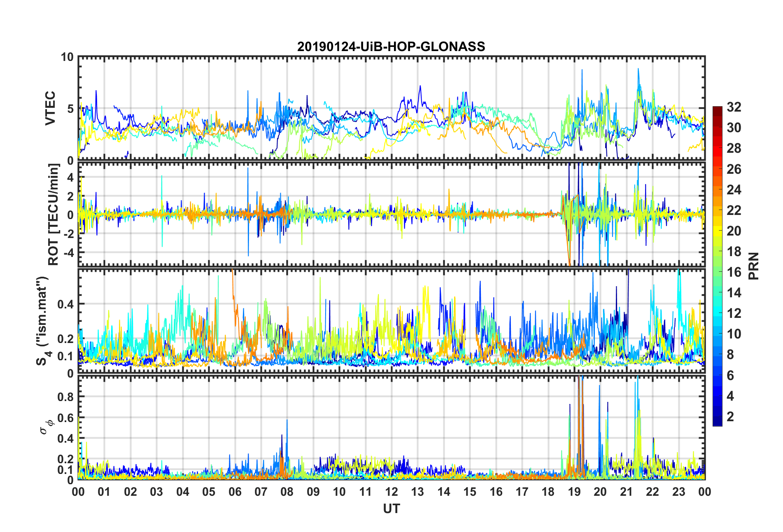Click S4 axis tick label 0.4
Image resolution: width=783 pixels, height=532 pixels.
(66, 304)
